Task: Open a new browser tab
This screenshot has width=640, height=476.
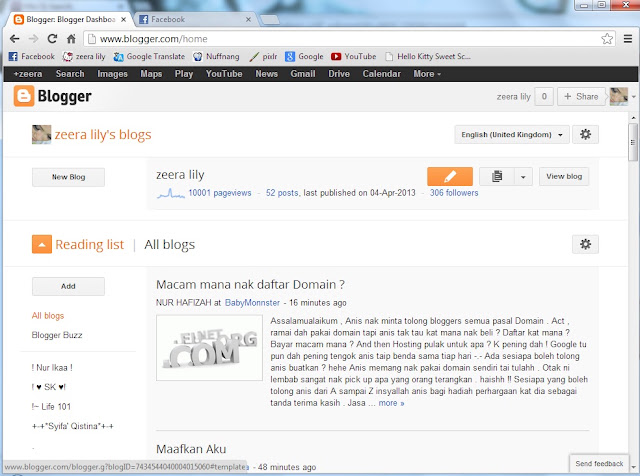Action: pos(269,19)
